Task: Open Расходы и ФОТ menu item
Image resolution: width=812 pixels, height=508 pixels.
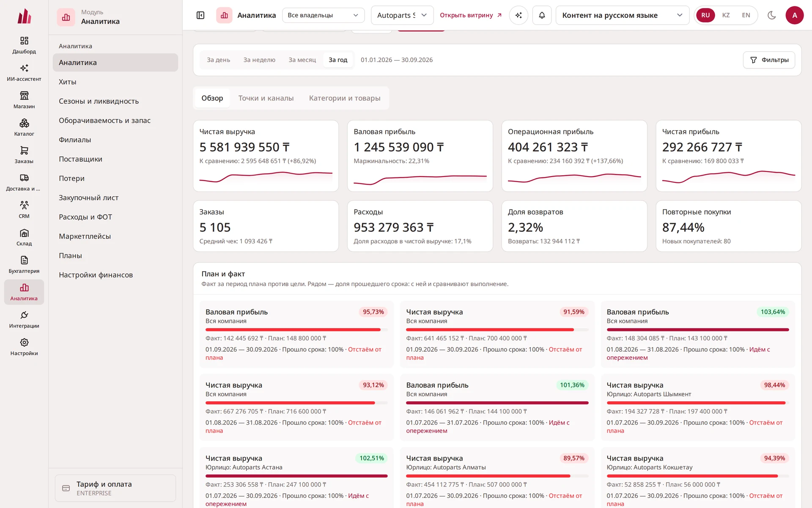Action: [x=115, y=217]
